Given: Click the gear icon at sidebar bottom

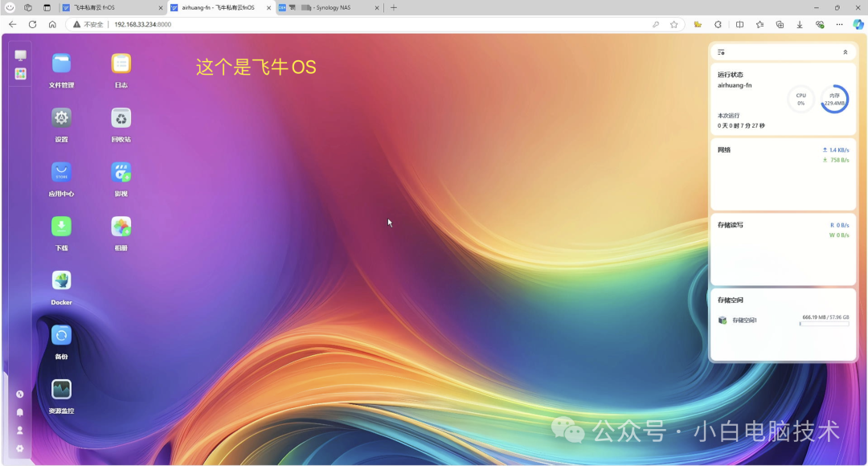Looking at the screenshot, I should click(20, 448).
